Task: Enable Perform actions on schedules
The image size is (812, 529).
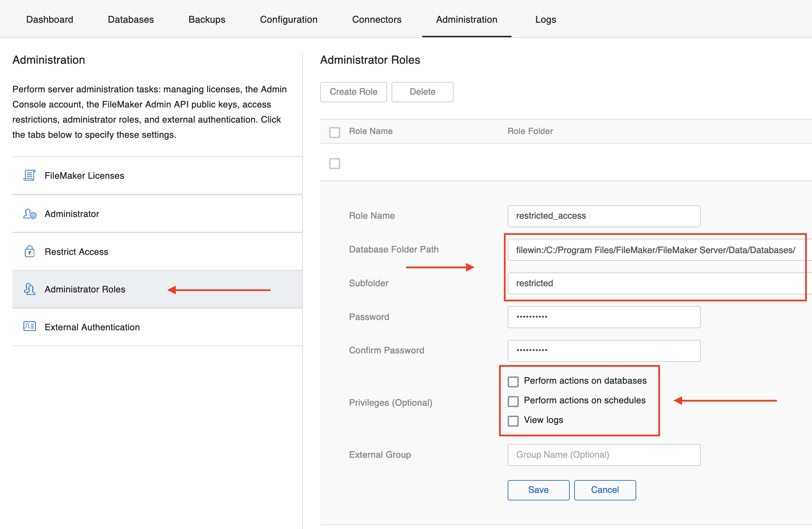Action: pyautogui.click(x=513, y=401)
